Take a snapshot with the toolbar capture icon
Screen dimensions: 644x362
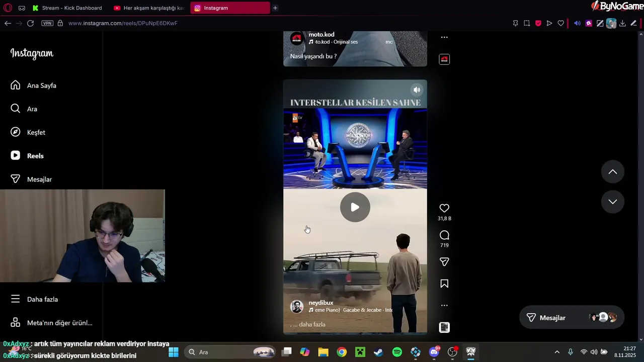click(527, 23)
